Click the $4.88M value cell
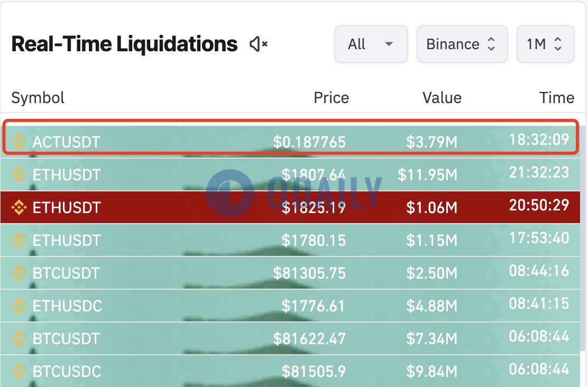This screenshot has height=387, width=588. pos(431,306)
